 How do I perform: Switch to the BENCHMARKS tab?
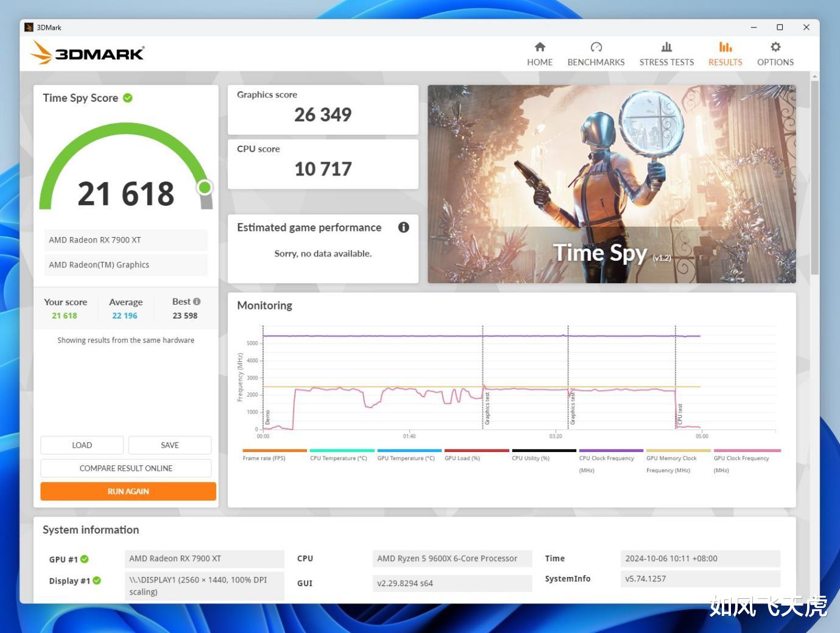coord(596,54)
